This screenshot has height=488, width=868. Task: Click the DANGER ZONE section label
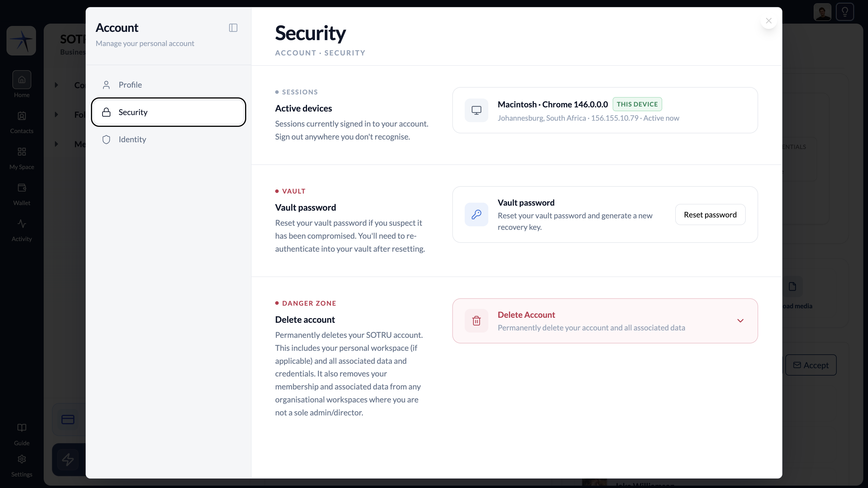[x=309, y=303]
